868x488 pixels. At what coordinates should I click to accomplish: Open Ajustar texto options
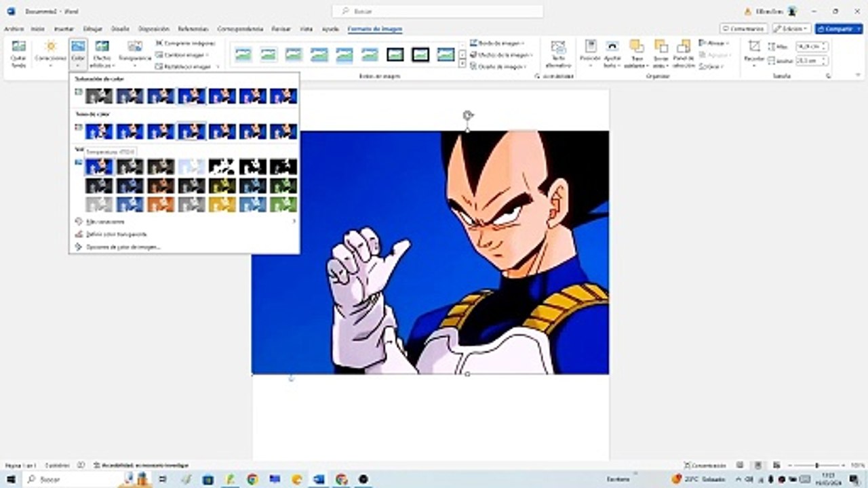(612, 54)
